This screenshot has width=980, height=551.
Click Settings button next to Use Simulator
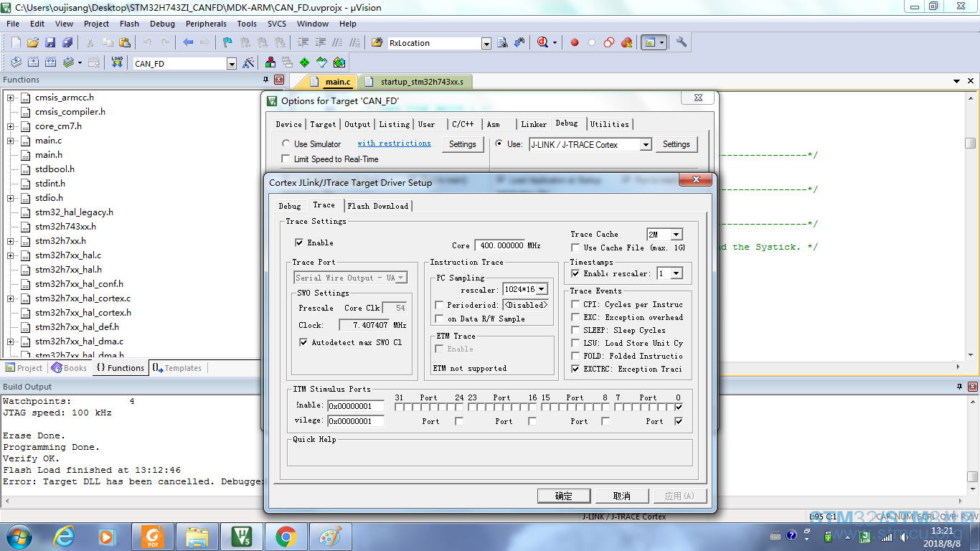(463, 144)
